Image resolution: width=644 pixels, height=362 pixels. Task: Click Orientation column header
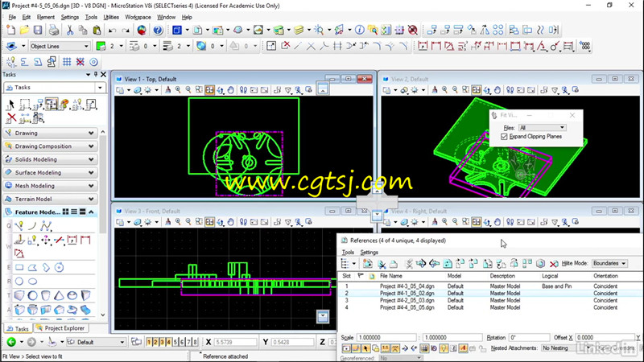[605, 276]
